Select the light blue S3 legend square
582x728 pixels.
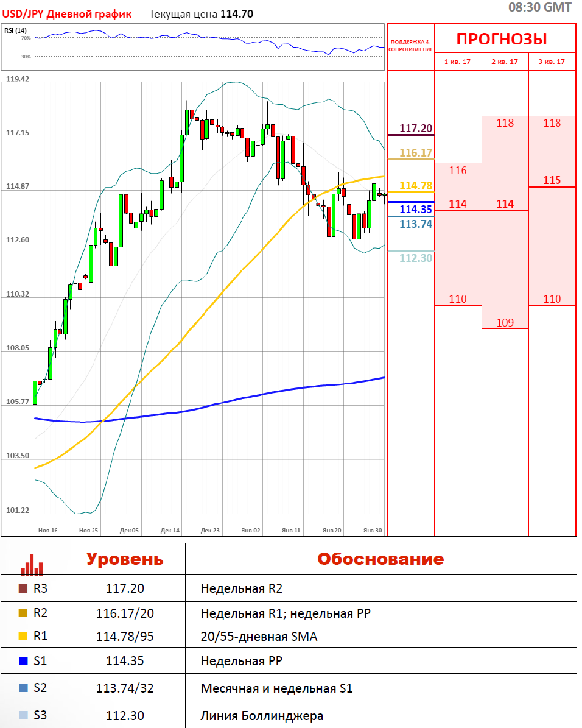23,715
